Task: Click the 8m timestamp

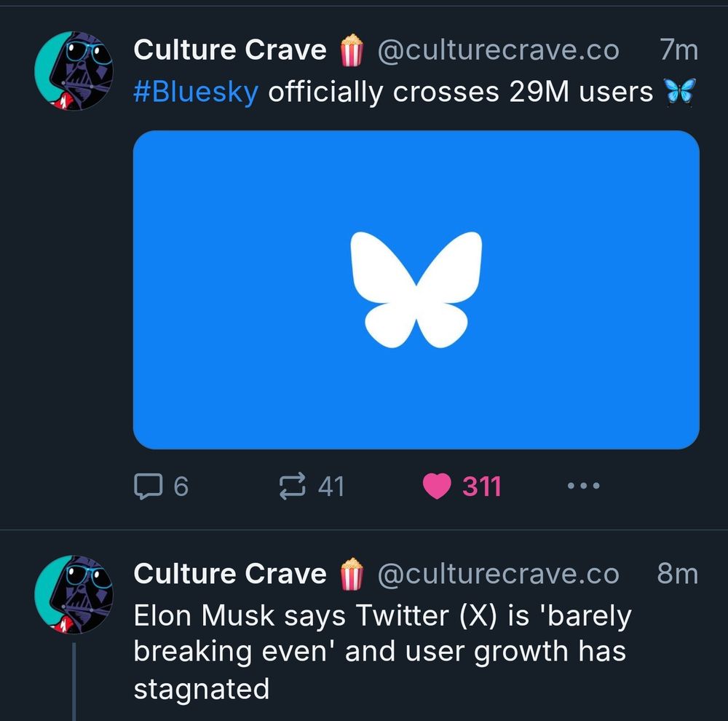Action: 677,574
